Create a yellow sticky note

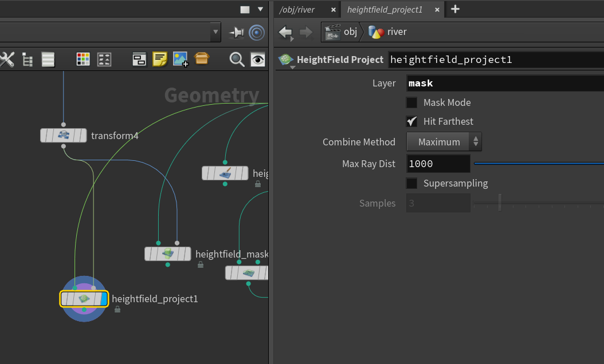[160, 60]
